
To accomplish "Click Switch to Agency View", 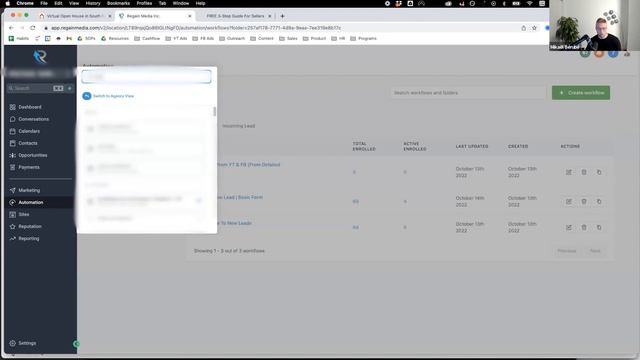I will (x=109, y=96).
